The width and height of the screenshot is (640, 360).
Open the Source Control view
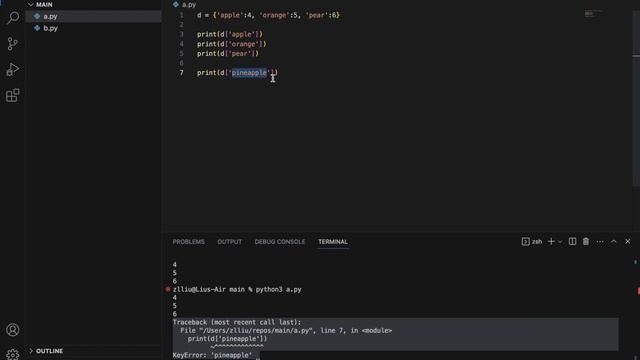13,43
